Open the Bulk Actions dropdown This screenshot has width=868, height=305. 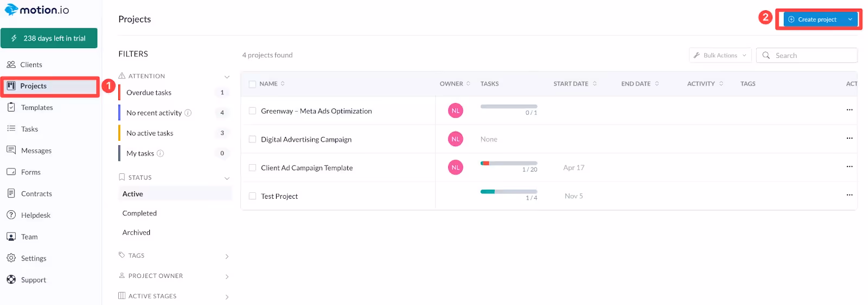tap(720, 55)
